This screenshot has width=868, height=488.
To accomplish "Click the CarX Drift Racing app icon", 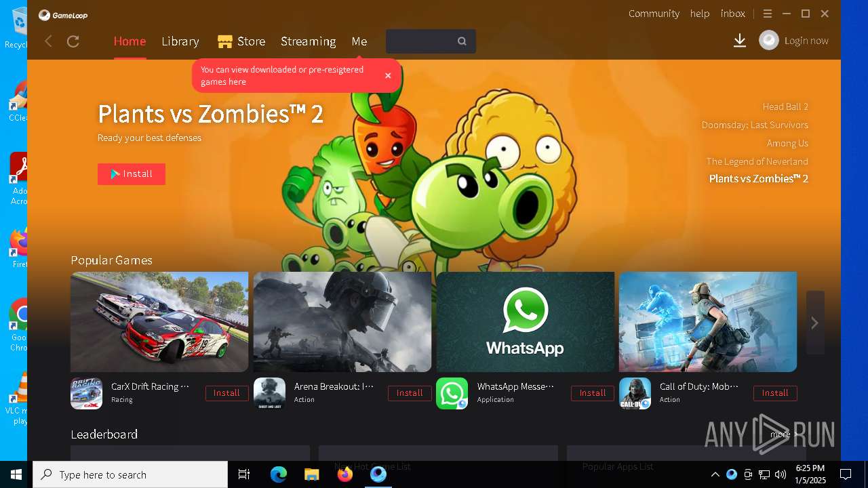I will click(x=86, y=393).
